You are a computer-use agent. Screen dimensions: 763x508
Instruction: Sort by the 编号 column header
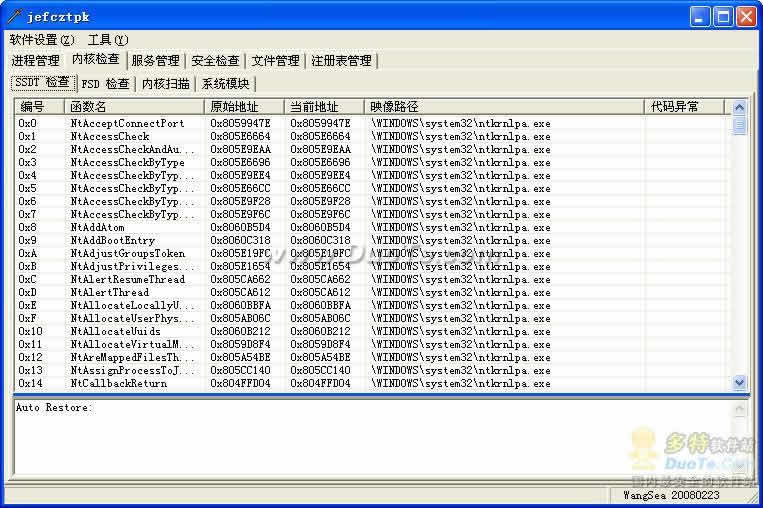click(39, 107)
